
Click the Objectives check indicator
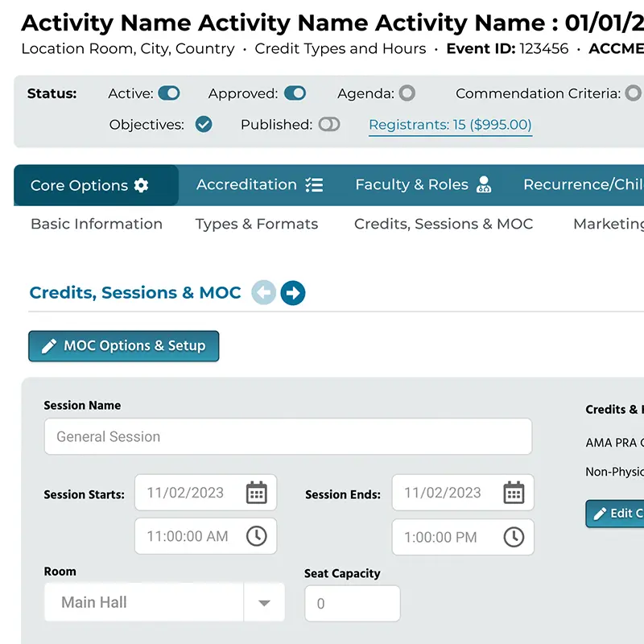pyautogui.click(x=204, y=125)
